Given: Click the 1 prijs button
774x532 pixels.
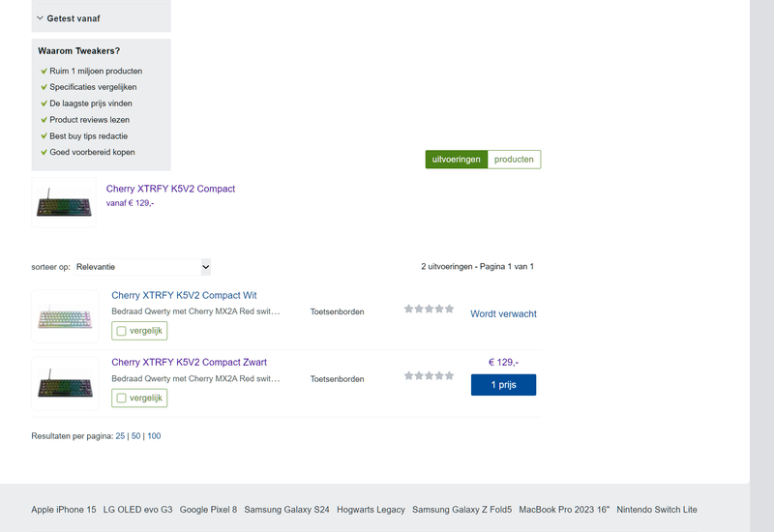Looking at the screenshot, I should pyautogui.click(x=503, y=385).
